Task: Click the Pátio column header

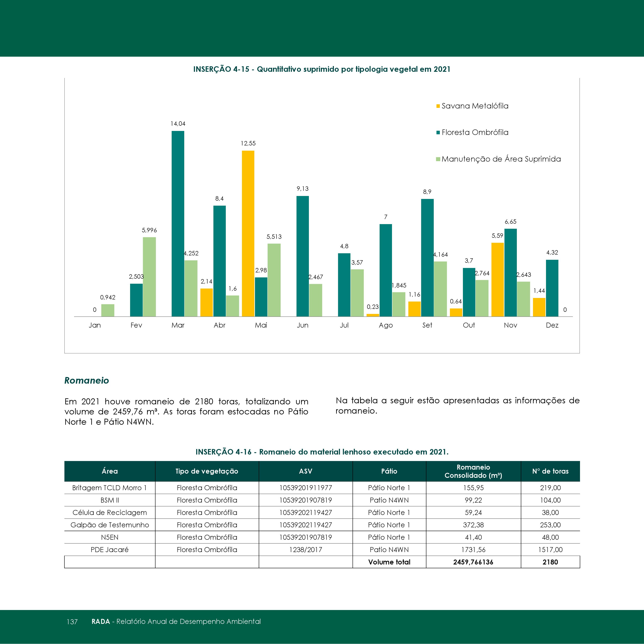Action: (389, 471)
